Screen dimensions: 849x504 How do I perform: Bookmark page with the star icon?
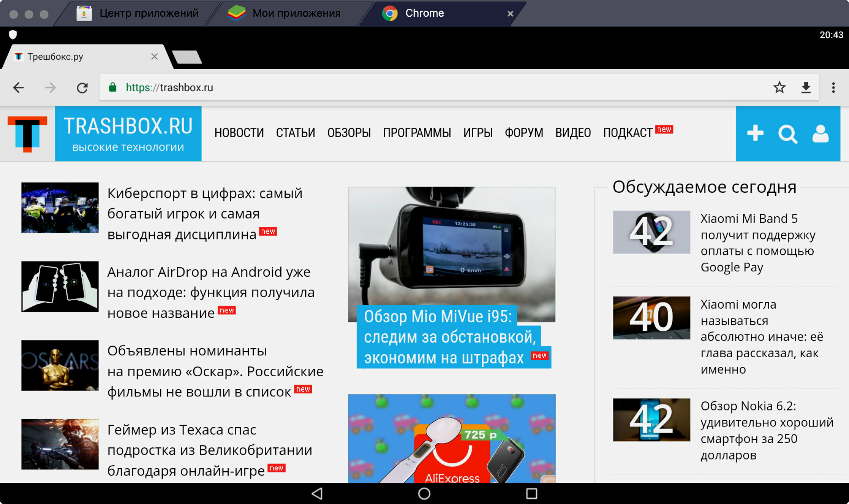(x=779, y=87)
